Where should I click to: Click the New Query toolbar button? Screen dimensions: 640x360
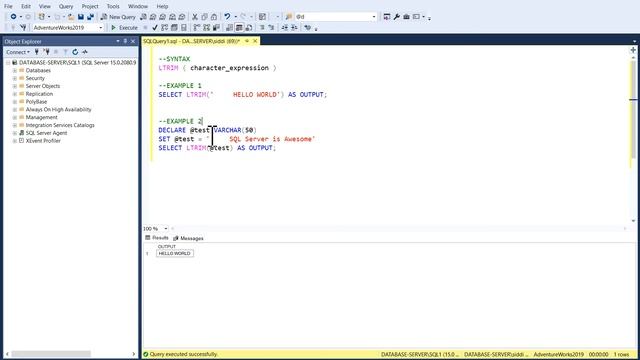point(118,17)
